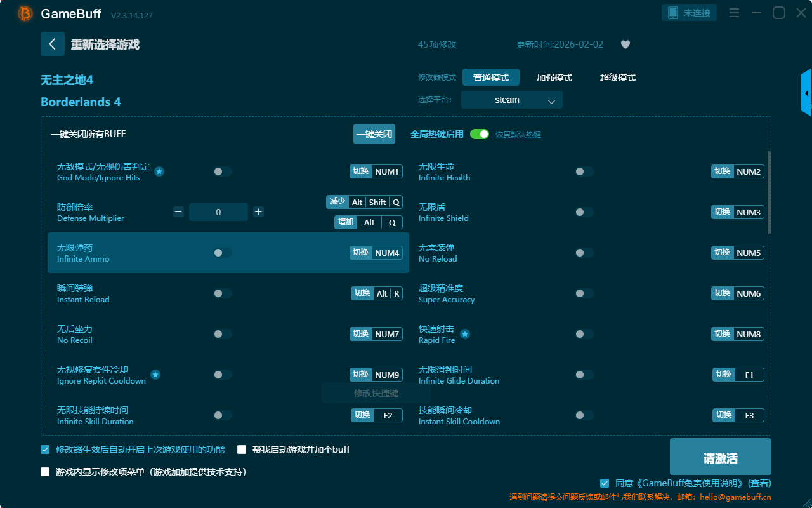Screen dimensions: 812x508
Task: Click the star badge beside God Mode
Action: click(159, 171)
